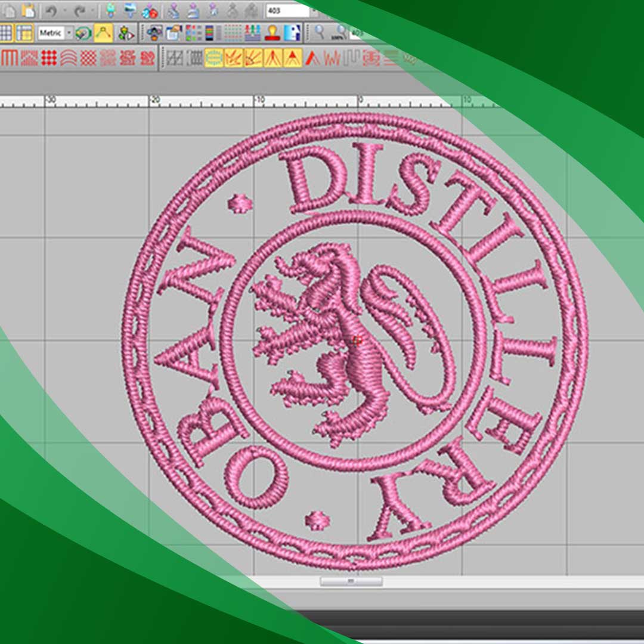Click the Redo arrow icon
This screenshot has width=644, height=644.
pos(79,11)
